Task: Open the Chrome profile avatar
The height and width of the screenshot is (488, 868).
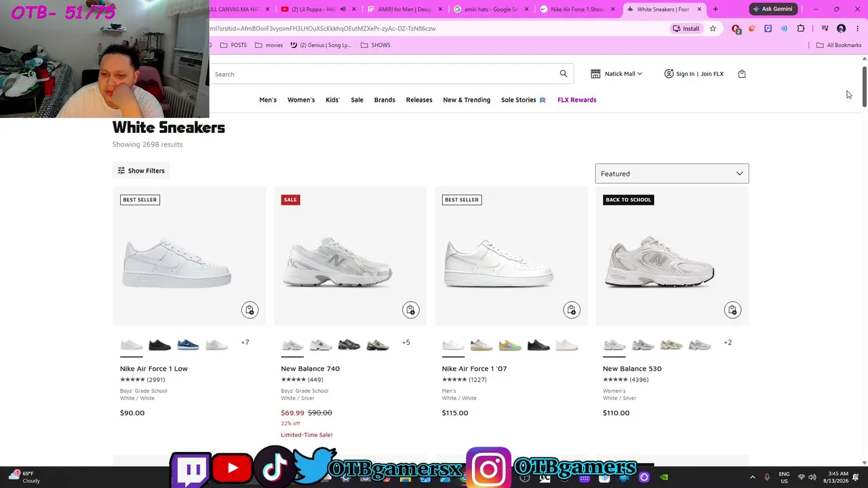Action: (x=842, y=28)
